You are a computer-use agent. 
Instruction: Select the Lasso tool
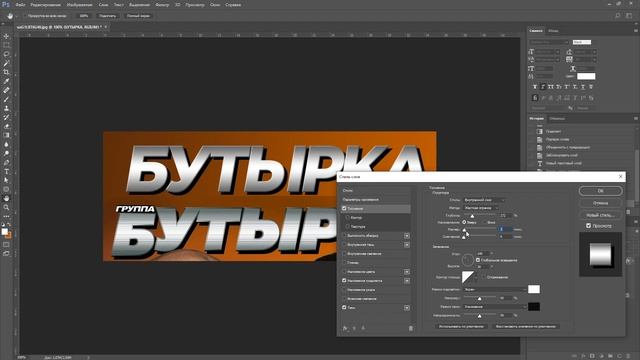pos(6,54)
